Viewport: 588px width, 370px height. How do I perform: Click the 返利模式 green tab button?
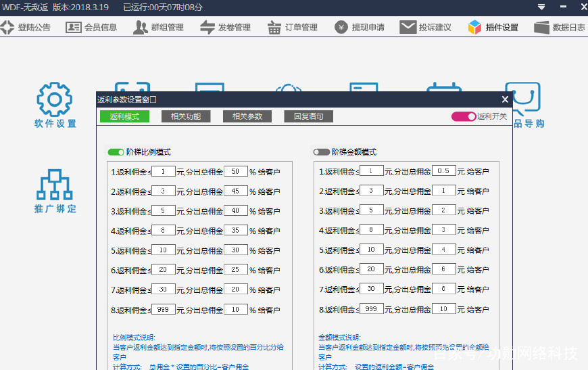click(x=124, y=116)
